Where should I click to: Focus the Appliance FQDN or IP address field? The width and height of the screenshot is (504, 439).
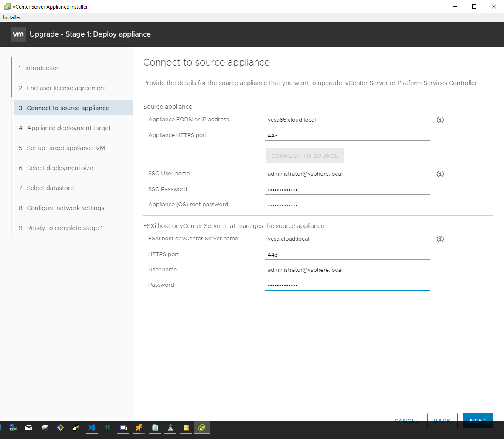coord(348,120)
